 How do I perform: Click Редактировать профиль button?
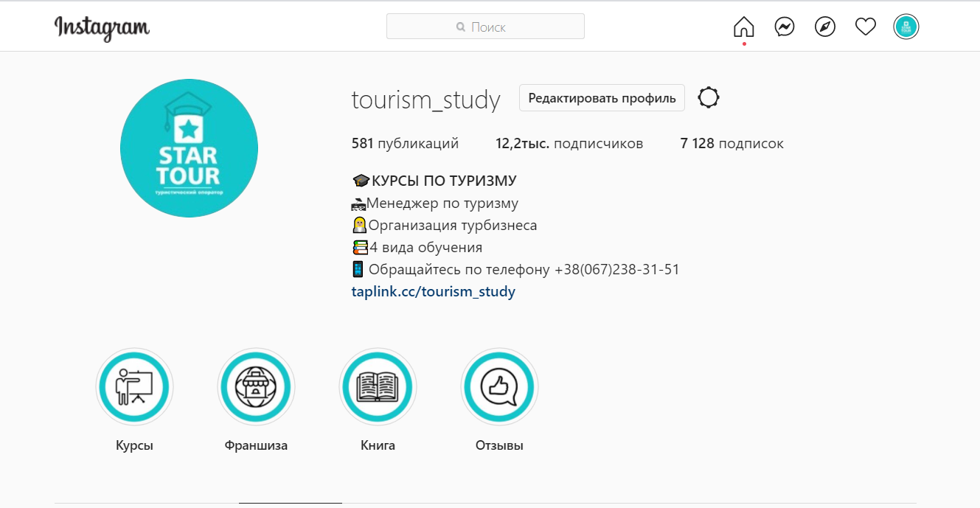(602, 98)
